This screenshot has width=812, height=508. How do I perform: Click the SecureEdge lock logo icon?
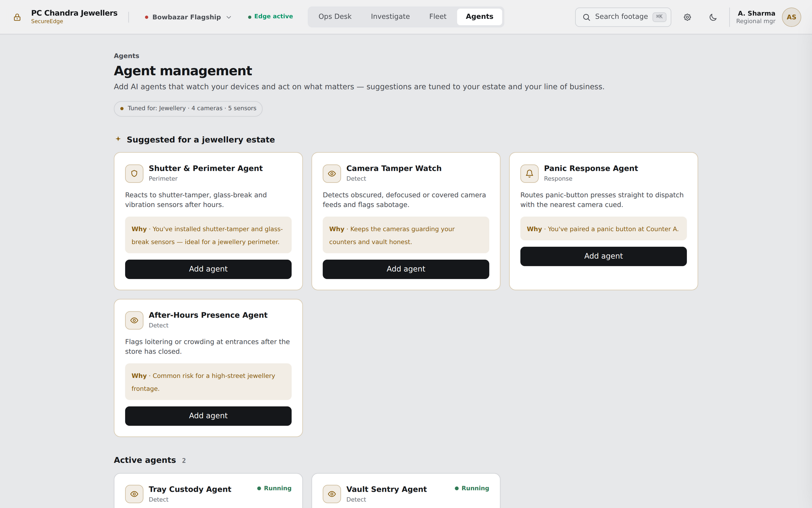tap(17, 17)
